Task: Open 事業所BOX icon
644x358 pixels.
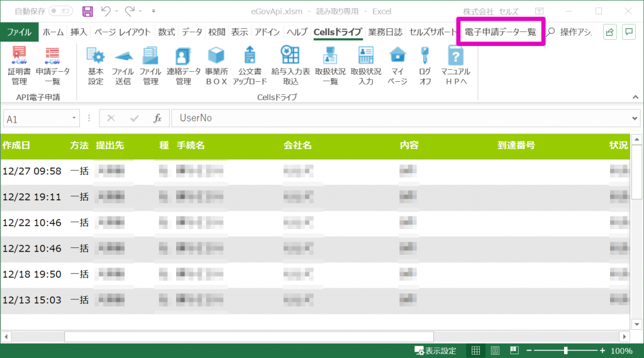Action: click(x=216, y=66)
